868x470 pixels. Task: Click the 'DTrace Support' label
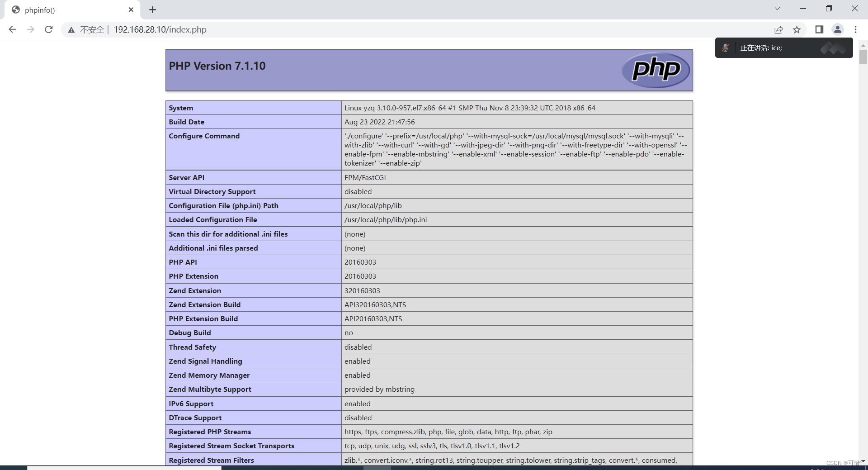(195, 418)
